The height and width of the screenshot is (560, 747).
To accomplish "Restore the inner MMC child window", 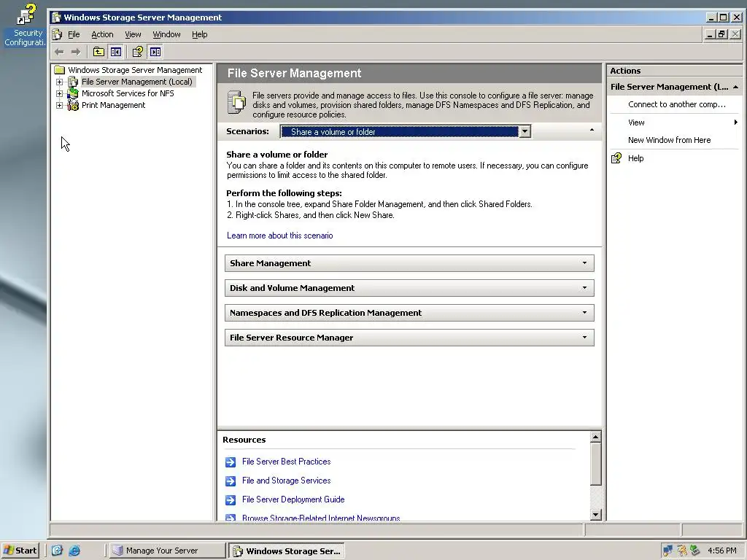I will click(x=722, y=34).
